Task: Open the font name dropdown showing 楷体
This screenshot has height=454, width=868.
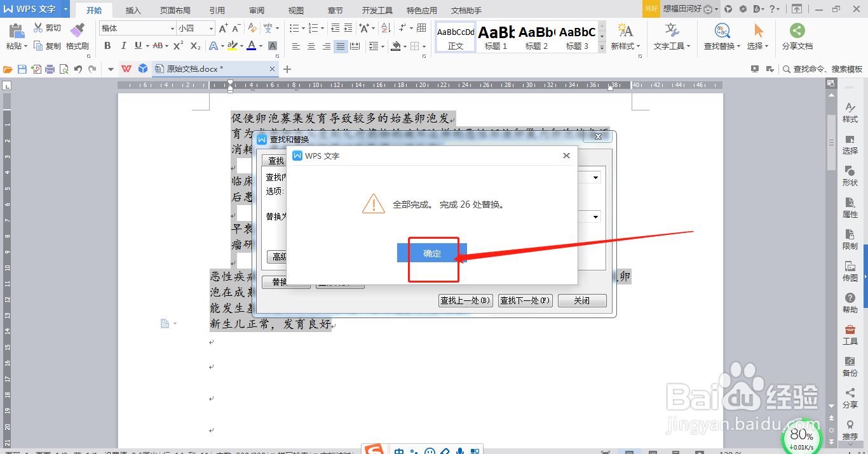Action: [x=172, y=29]
